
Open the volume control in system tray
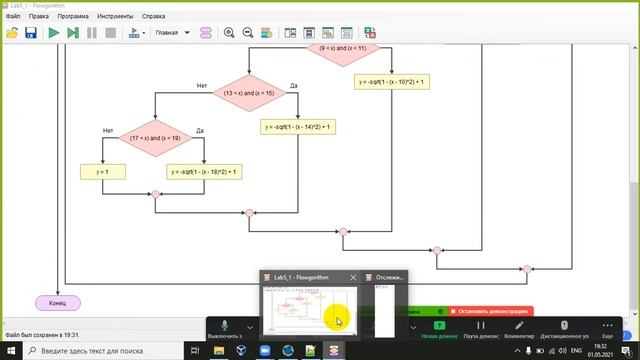[562, 351]
